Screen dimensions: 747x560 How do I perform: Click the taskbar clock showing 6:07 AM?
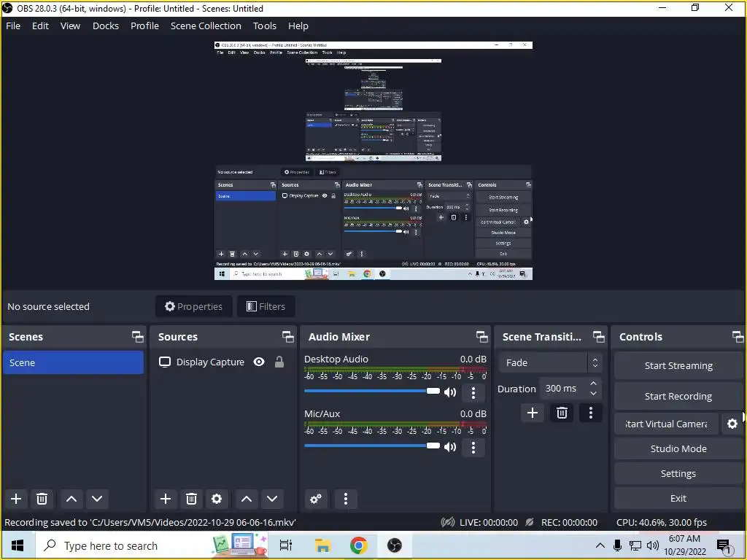pyautogui.click(x=684, y=545)
